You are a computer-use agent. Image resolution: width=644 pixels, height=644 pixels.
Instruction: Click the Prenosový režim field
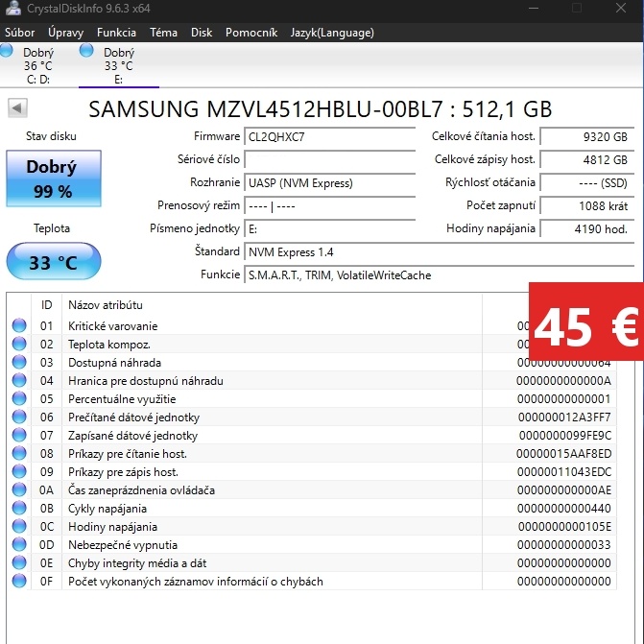point(330,205)
